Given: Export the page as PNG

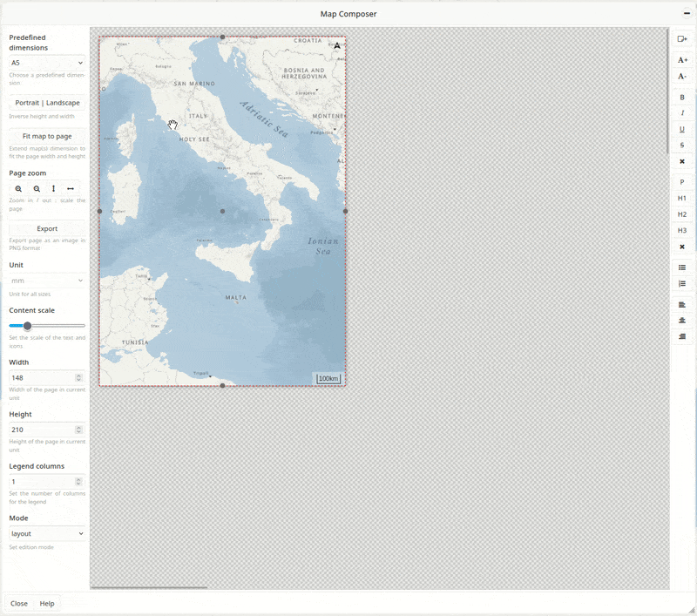Looking at the screenshot, I should click(44, 228).
